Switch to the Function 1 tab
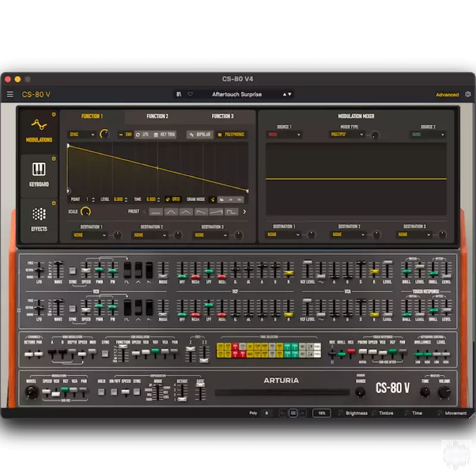The image size is (476, 476). pyautogui.click(x=92, y=116)
